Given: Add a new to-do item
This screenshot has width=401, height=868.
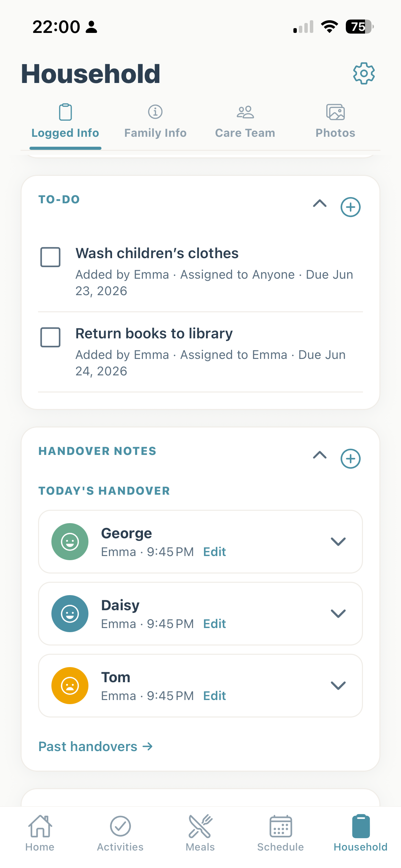Looking at the screenshot, I should [350, 207].
